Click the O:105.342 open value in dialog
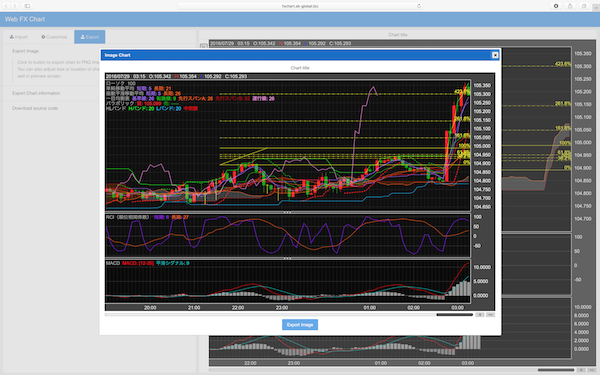 (160, 76)
